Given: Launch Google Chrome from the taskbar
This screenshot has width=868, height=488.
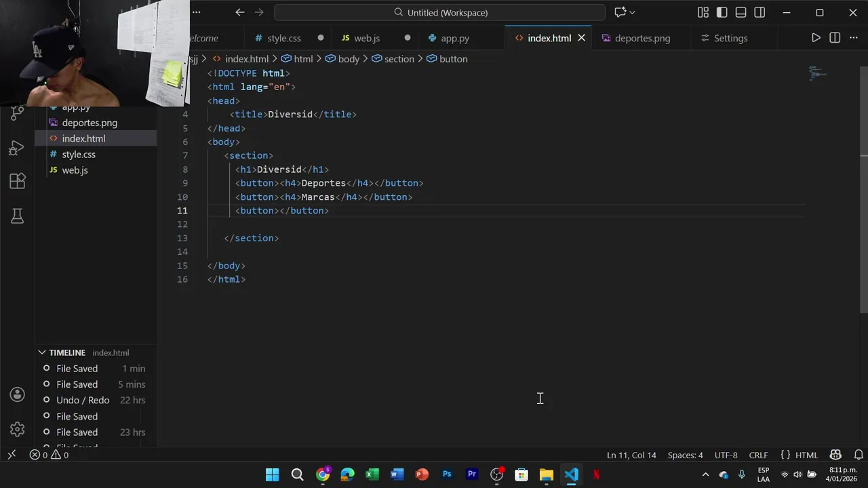Looking at the screenshot, I should pos(323,474).
